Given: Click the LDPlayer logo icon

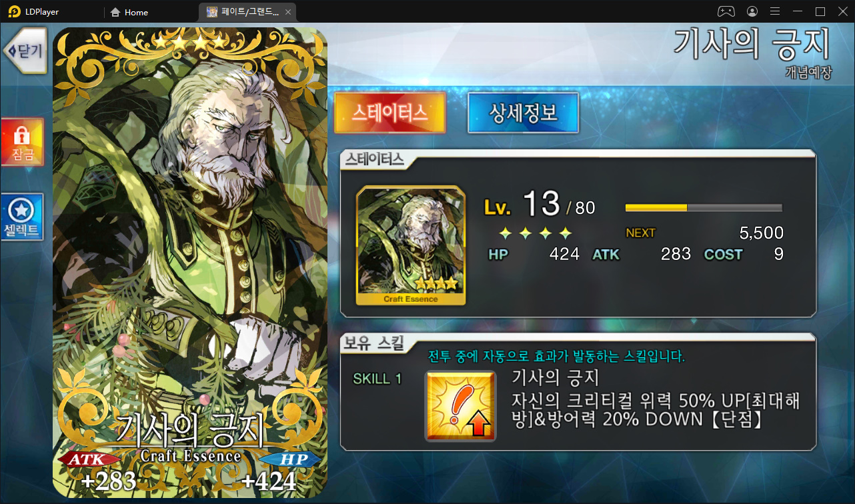Looking at the screenshot, I should [x=14, y=12].
